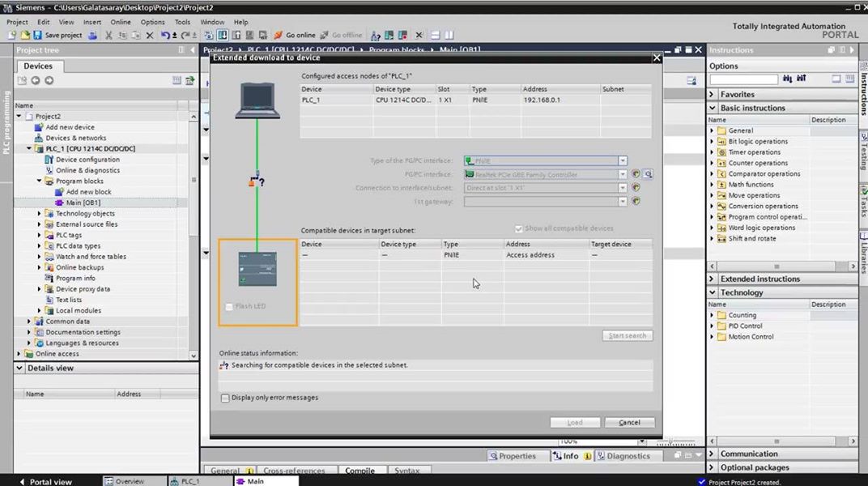
Task: Click the Delete X icon in toolbar
Action: pos(150,36)
